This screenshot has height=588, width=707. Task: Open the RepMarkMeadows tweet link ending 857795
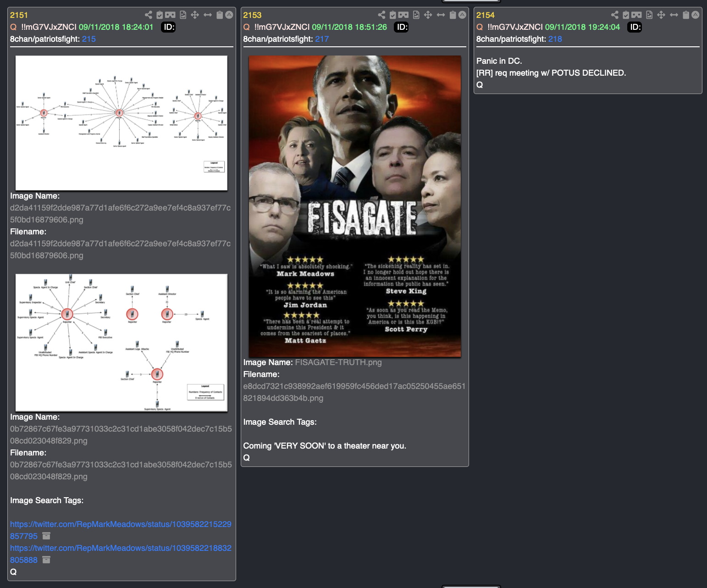point(121,530)
